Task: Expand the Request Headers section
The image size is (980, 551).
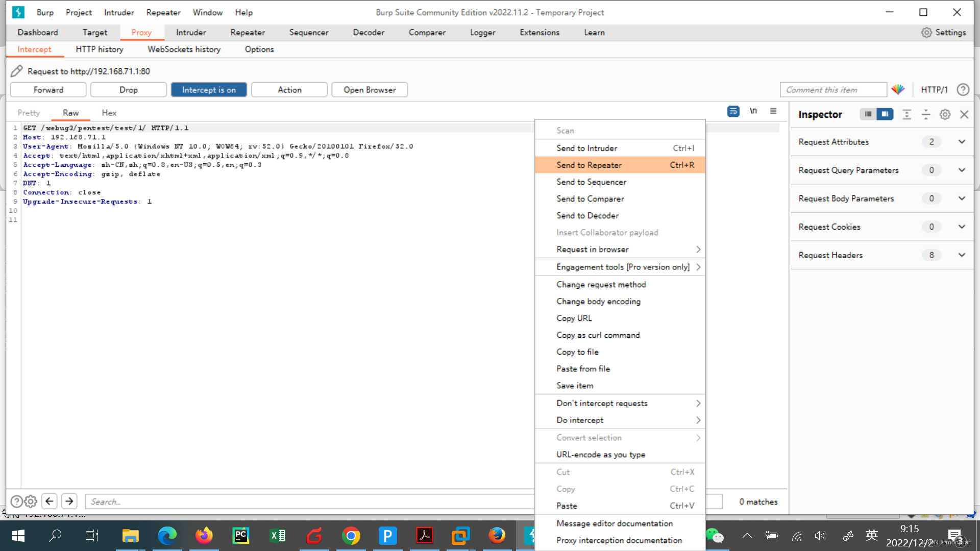Action: click(x=962, y=255)
